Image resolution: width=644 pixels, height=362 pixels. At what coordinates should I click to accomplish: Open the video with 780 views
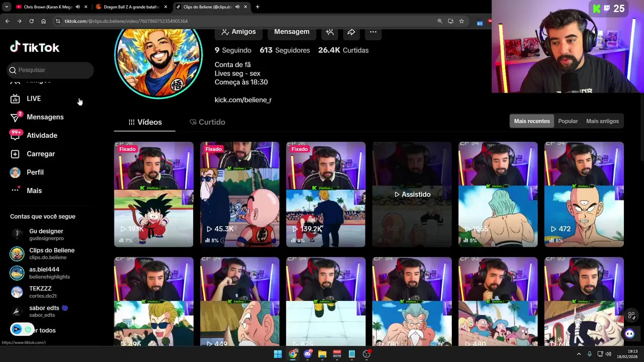coord(412,302)
